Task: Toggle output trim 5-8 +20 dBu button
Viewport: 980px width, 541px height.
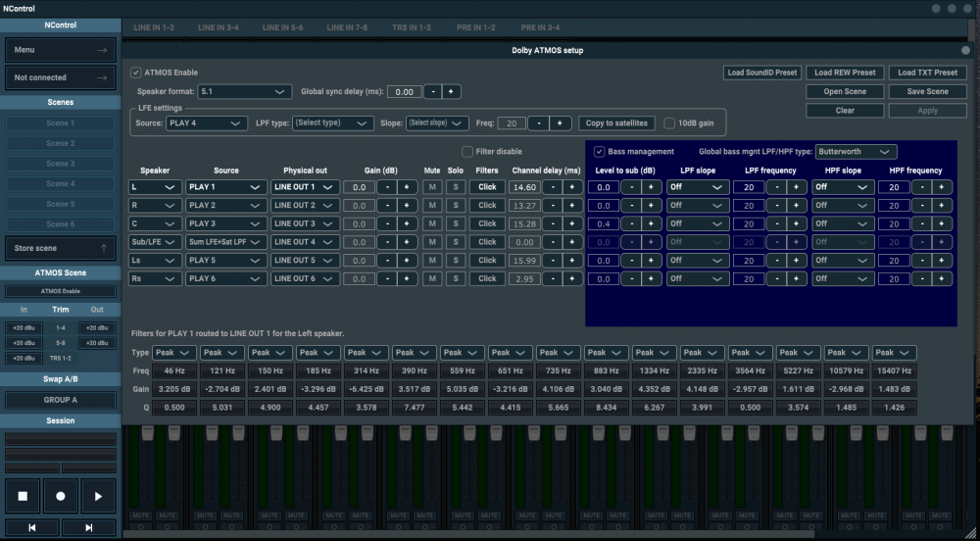Action: (97, 343)
